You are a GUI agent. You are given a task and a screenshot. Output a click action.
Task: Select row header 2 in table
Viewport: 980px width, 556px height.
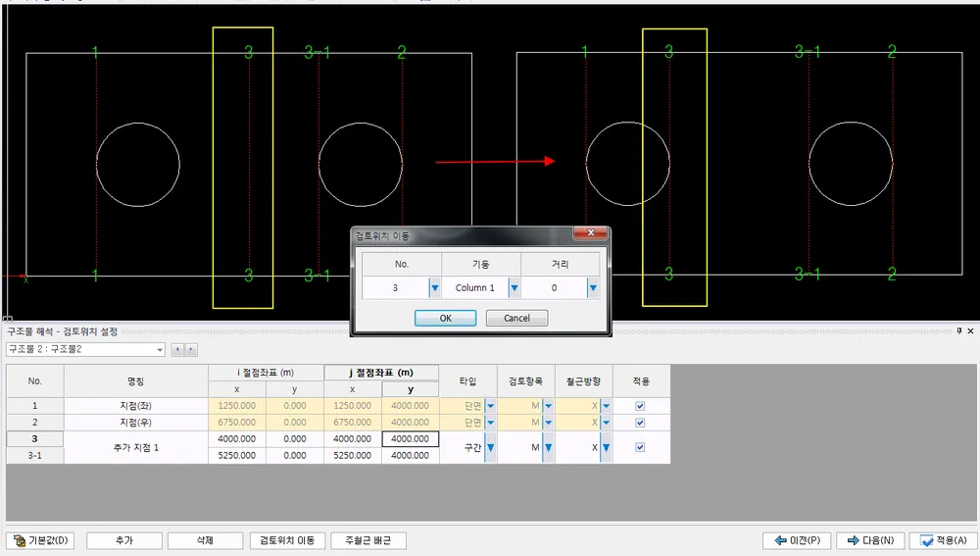click(35, 423)
